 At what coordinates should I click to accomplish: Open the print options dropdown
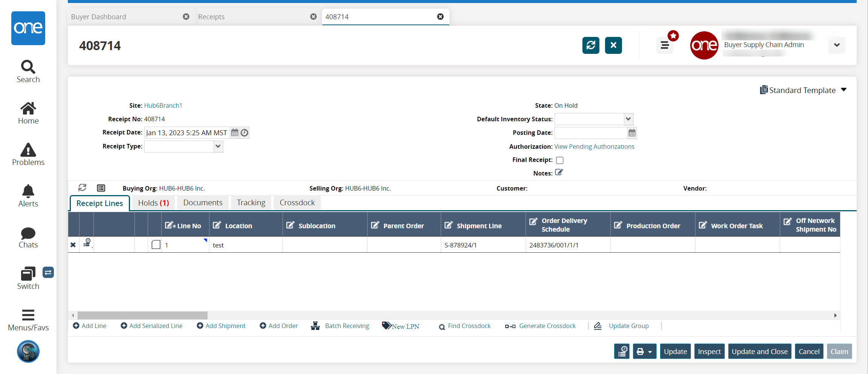[x=645, y=351]
